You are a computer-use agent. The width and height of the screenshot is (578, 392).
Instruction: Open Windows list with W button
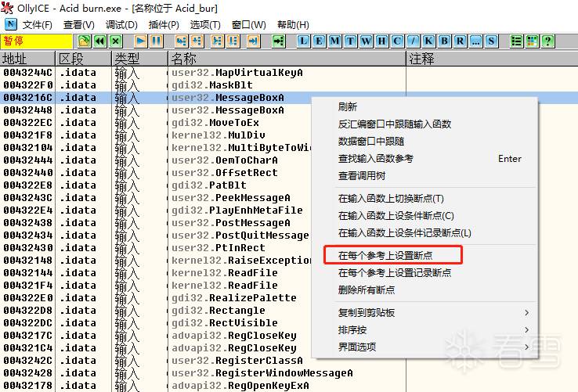(x=366, y=41)
